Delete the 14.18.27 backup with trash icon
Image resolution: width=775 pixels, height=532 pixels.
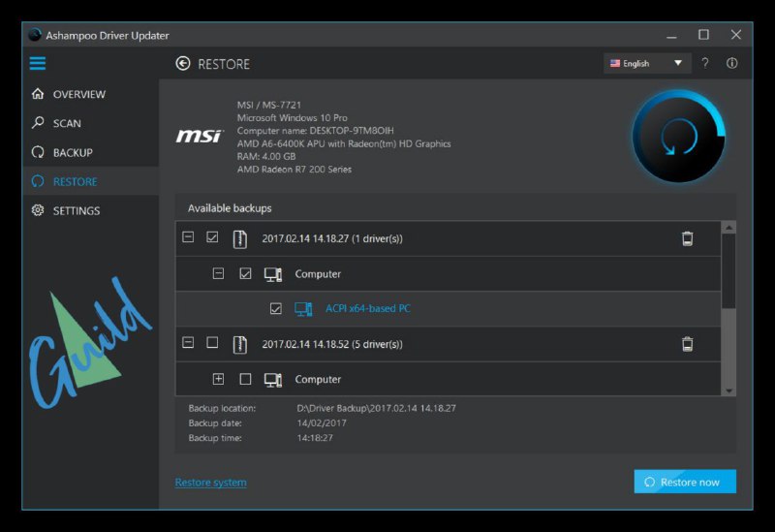pyautogui.click(x=687, y=238)
